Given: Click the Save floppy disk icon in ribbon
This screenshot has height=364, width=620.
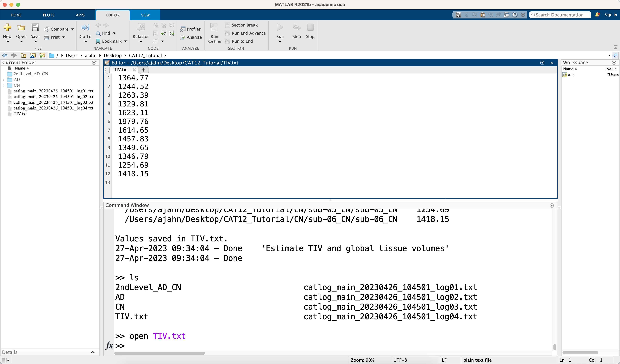Looking at the screenshot, I should pyautogui.click(x=35, y=27).
